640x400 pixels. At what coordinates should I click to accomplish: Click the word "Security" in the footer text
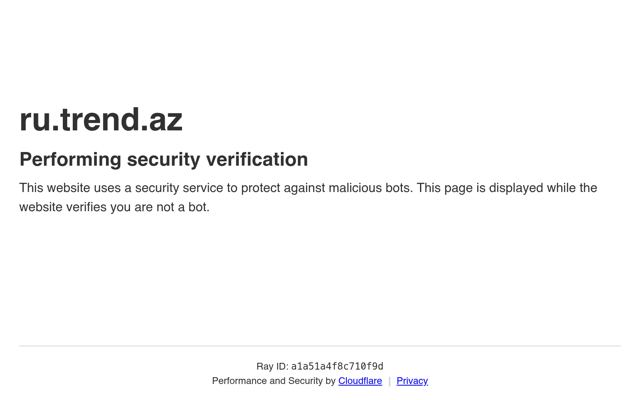[305, 381]
